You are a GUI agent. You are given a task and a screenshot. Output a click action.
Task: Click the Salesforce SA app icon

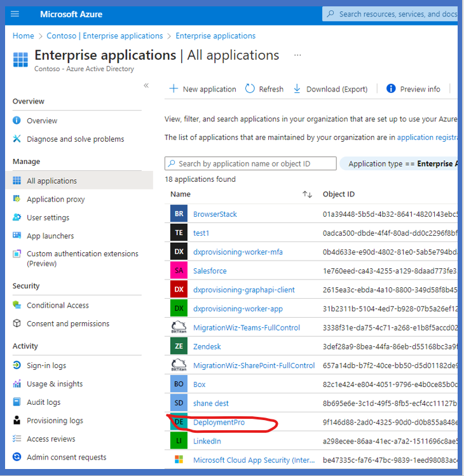click(179, 271)
